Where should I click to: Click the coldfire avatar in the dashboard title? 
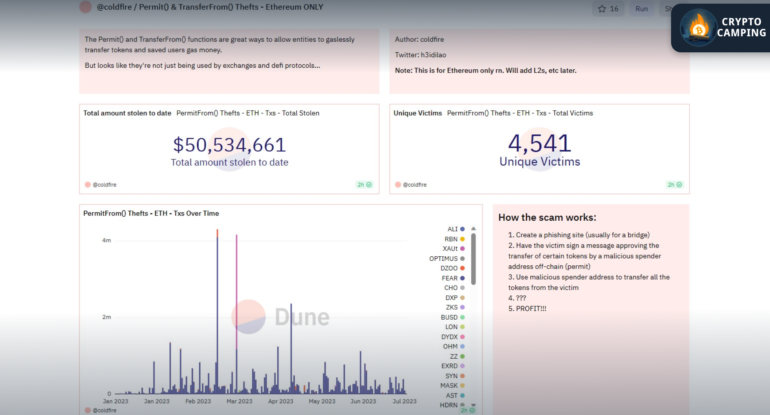click(86, 7)
